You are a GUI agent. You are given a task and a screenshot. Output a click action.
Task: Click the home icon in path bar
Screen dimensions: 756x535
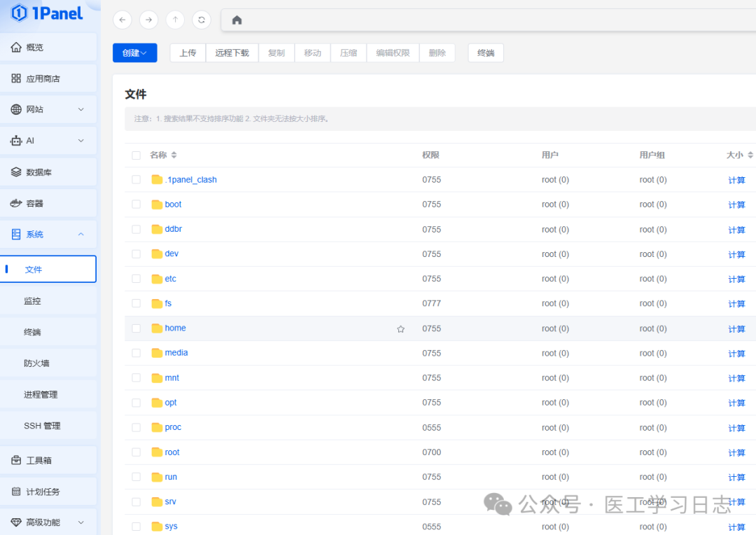tap(237, 20)
